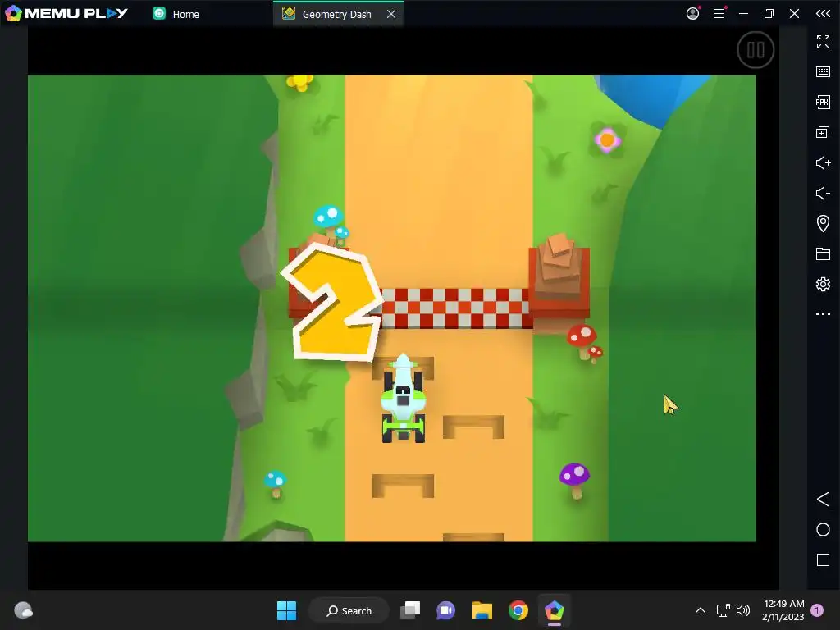Click the MEmu Play logo
The height and width of the screenshot is (630, 840).
tap(66, 13)
